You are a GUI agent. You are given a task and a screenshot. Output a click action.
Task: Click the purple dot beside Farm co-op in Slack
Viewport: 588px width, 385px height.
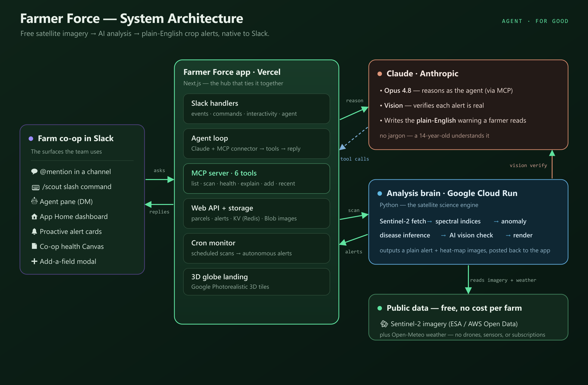(x=31, y=139)
